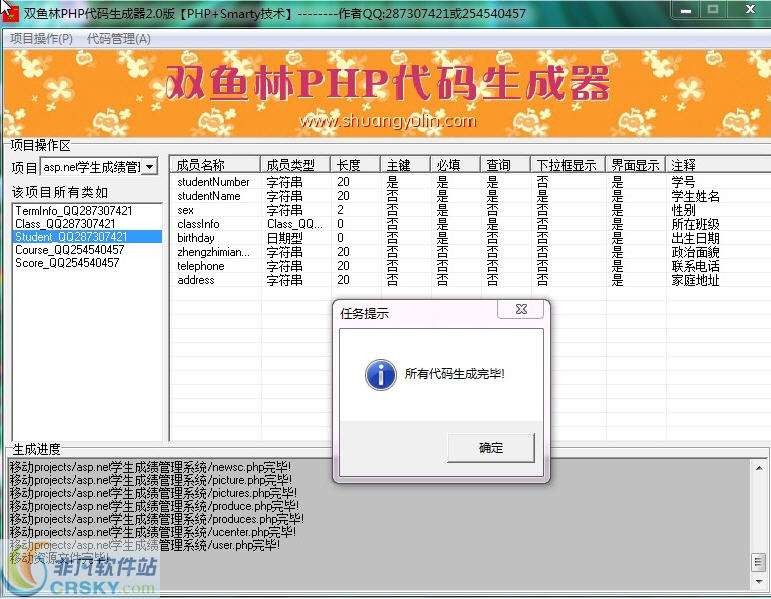
Task: Click the 日期型 type cell
Action: [284, 238]
